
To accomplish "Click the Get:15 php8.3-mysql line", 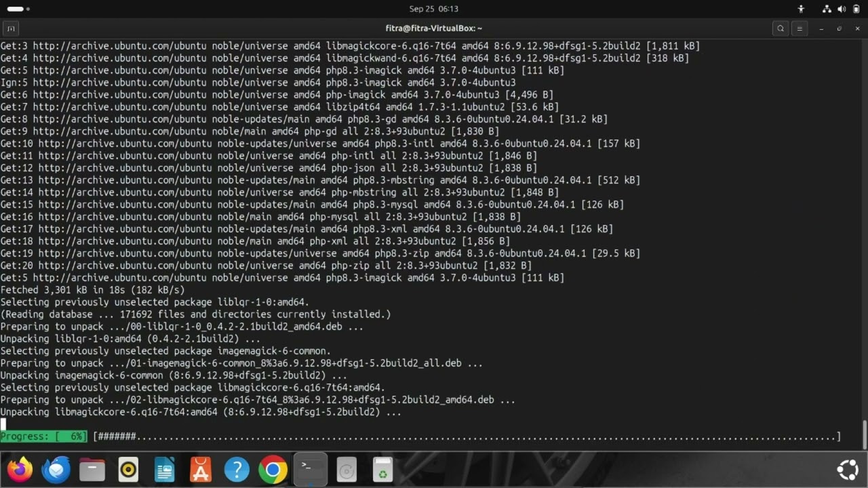I will tap(312, 205).
